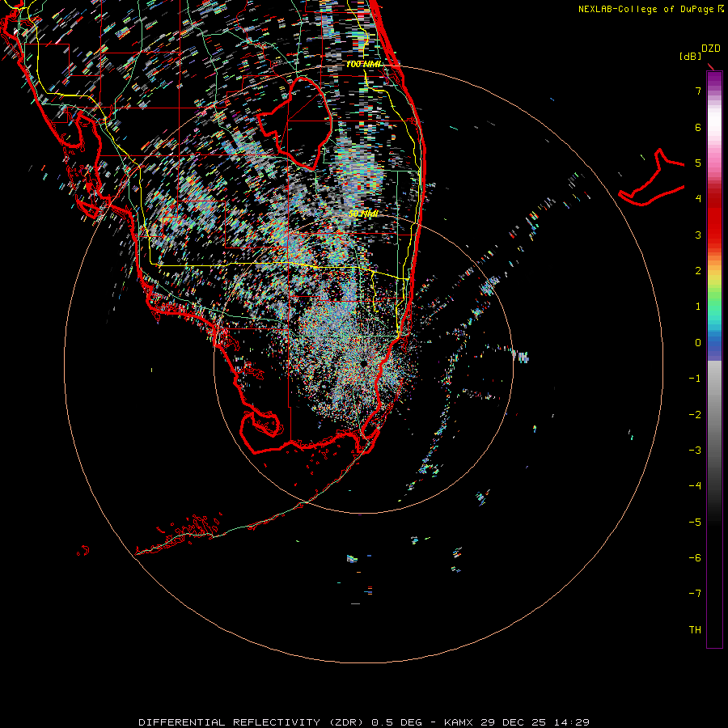Image resolution: width=728 pixels, height=728 pixels.
Task: Click the 4 value on the color scale
Action: pyautogui.click(x=698, y=199)
